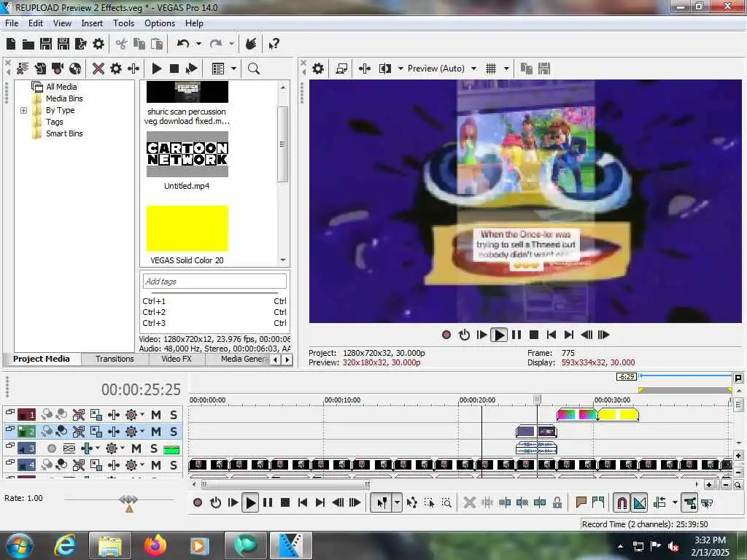Click in the Add tags field
Viewport: 747px width, 560px height.
point(214,281)
